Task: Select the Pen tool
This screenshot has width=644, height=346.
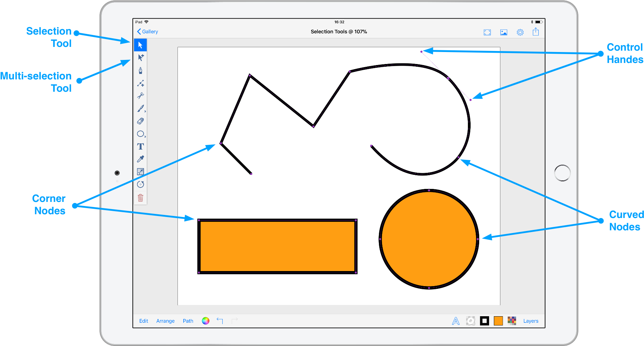Action: (140, 71)
